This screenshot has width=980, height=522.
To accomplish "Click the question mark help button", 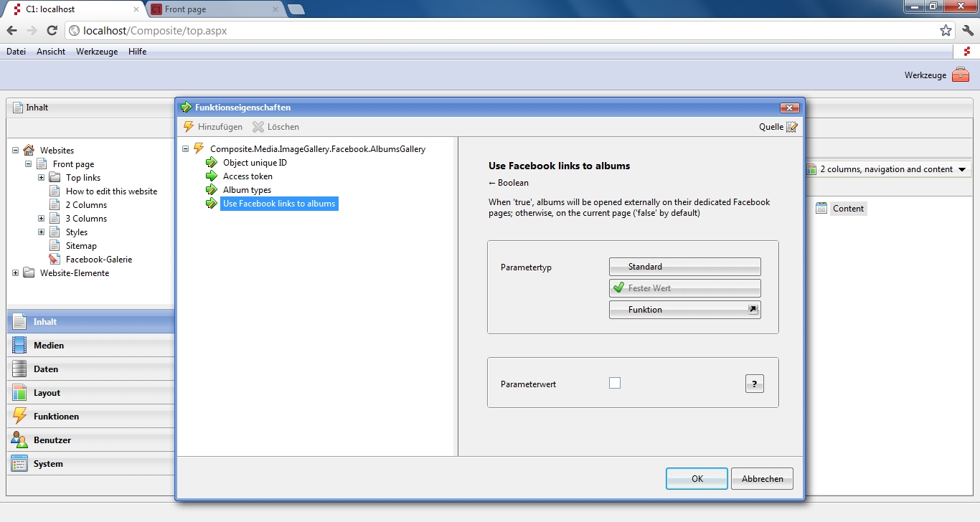I will tap(754, 384).
